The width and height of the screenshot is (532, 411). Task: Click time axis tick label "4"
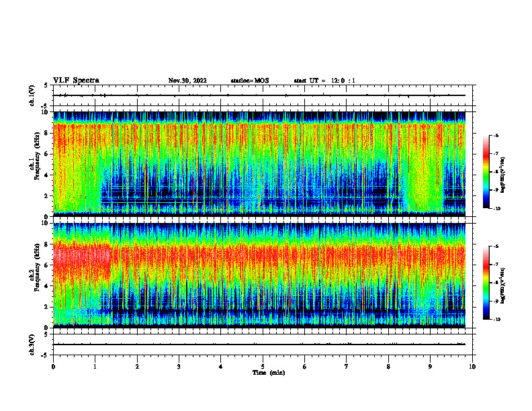(221, 367)
